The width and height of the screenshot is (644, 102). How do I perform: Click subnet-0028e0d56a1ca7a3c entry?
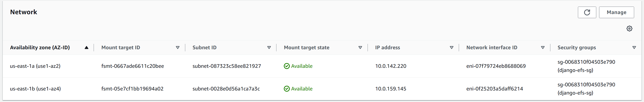coord(226,89)
